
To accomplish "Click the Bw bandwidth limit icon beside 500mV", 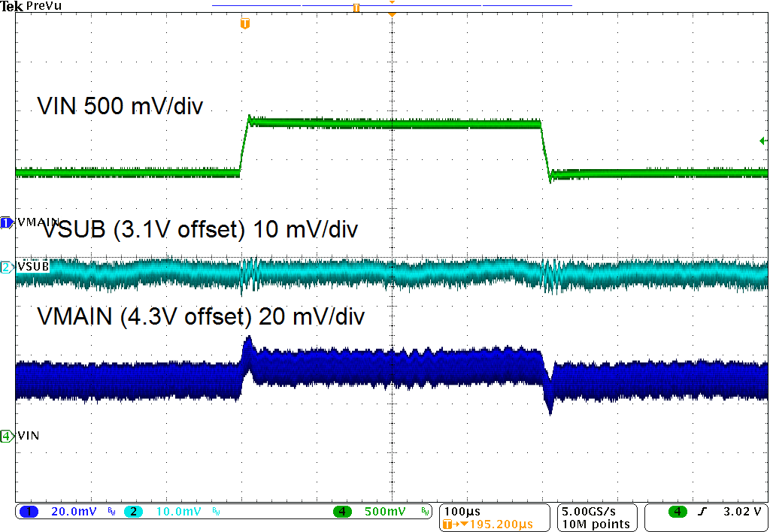I will (x=424, y=511).
